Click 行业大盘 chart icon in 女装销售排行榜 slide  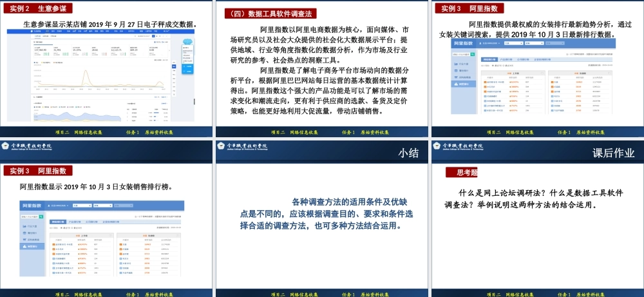pos(24,226)
